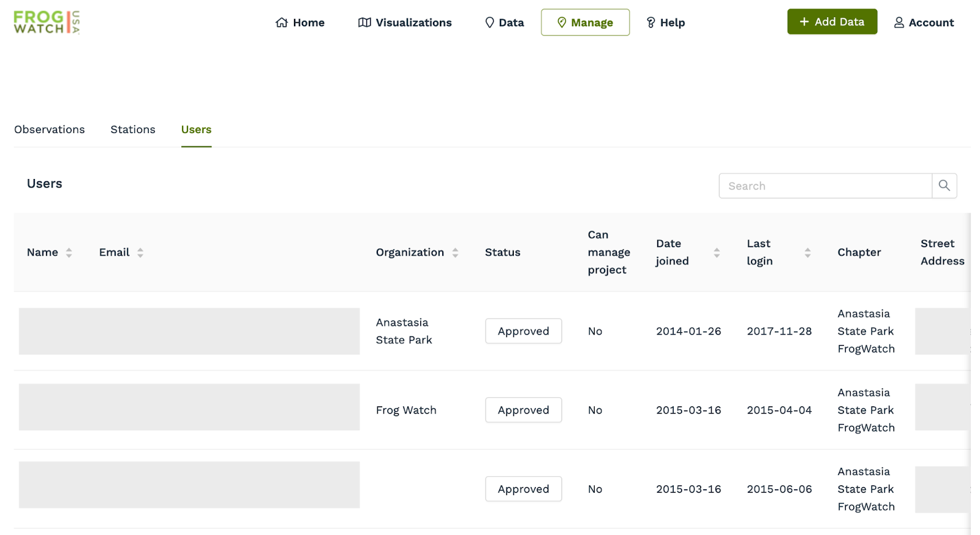Focus the Search users input field

(824, 186)
